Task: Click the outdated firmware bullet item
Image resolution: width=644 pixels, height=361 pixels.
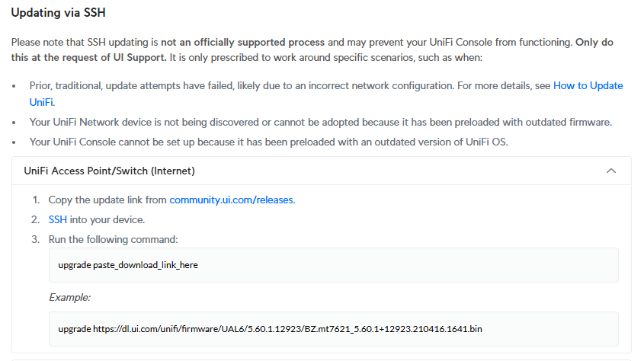Action: click(320, 123)
